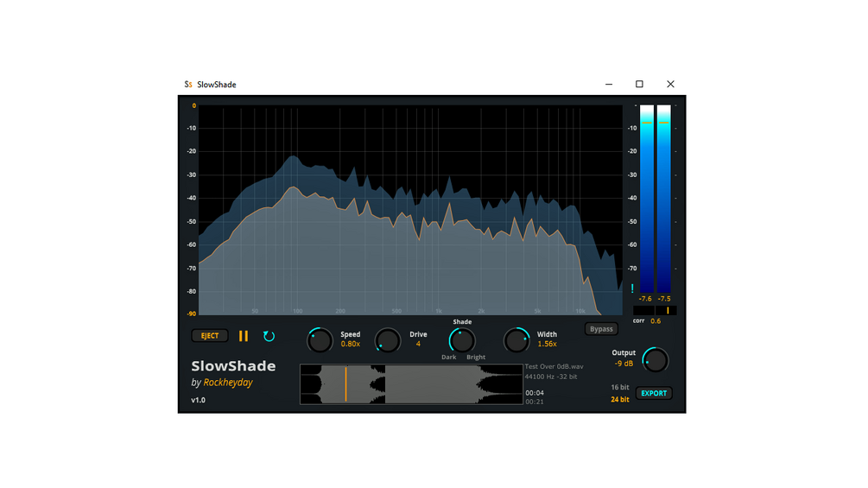868x488 pixels.
Task: Click the Drive value 4
Action: pos(418,344)
